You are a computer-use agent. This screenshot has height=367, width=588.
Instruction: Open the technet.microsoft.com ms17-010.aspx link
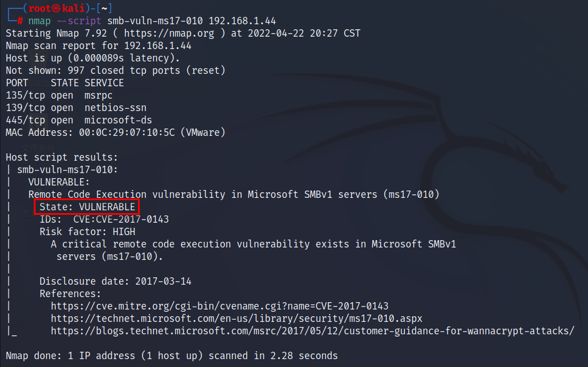point(236,319)
